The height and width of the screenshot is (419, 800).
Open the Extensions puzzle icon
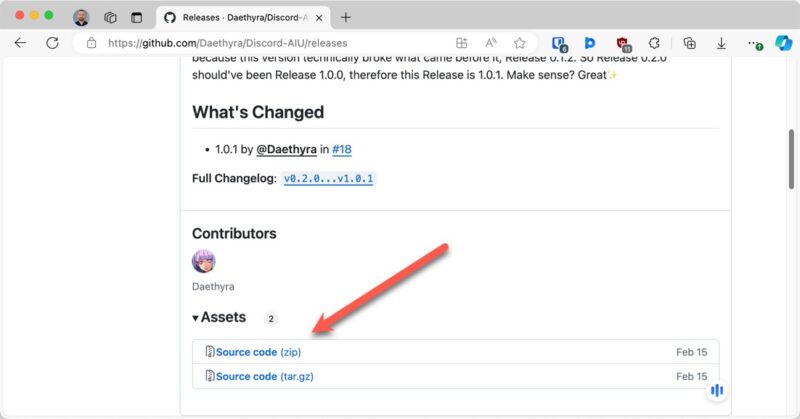[654, 43]
